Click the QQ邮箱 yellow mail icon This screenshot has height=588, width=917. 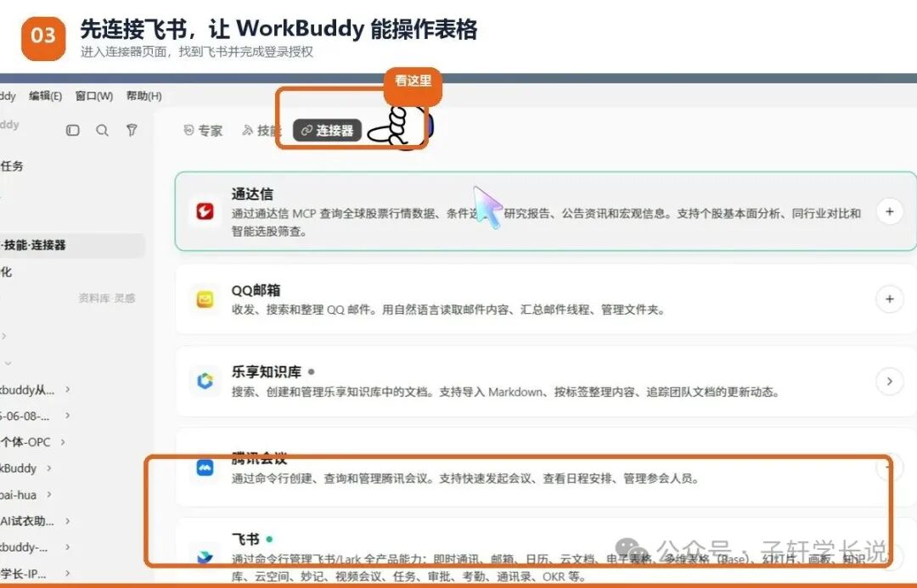click(205, 300)
